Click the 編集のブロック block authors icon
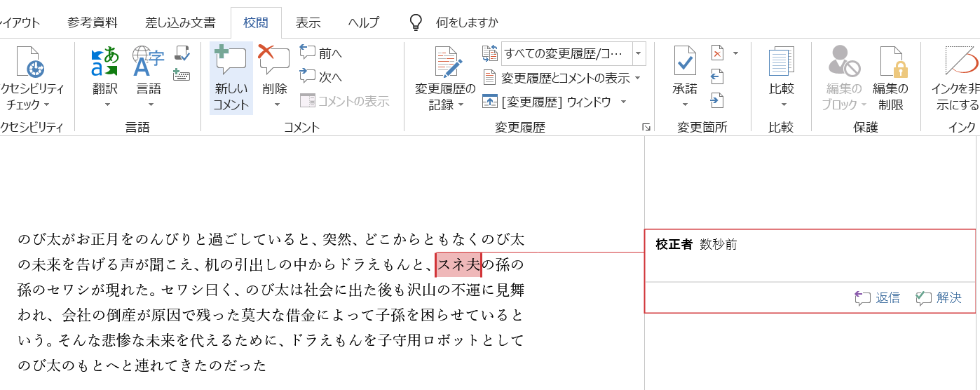Screen dimensions: 980x390 (844, 62)
